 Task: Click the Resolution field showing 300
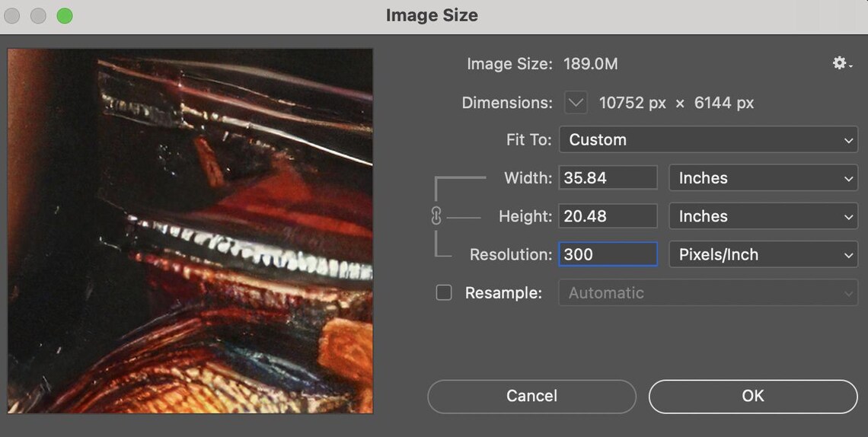point(608,254)
